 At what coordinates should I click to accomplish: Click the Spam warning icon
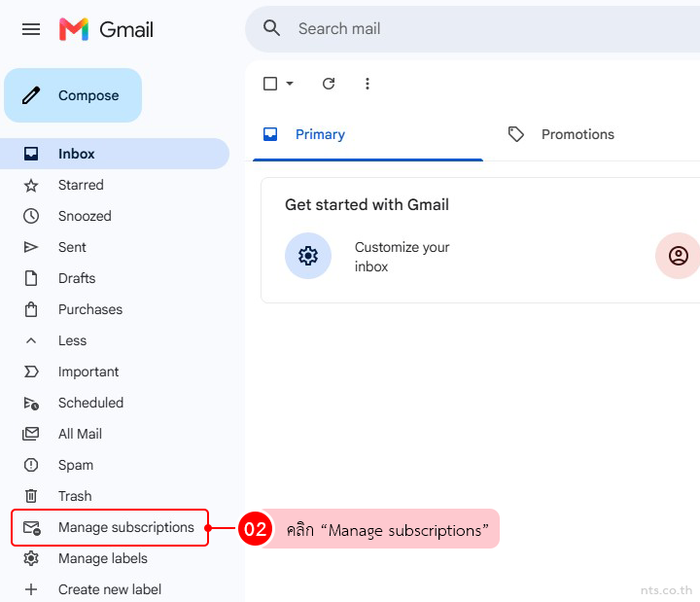tap(31, 465)
